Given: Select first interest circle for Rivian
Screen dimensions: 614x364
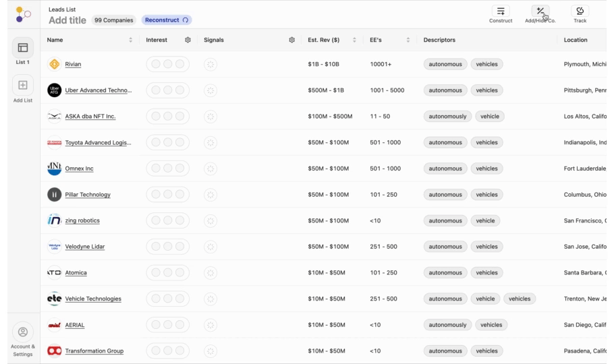Looking at the screenshot, I should coord(156,64).
